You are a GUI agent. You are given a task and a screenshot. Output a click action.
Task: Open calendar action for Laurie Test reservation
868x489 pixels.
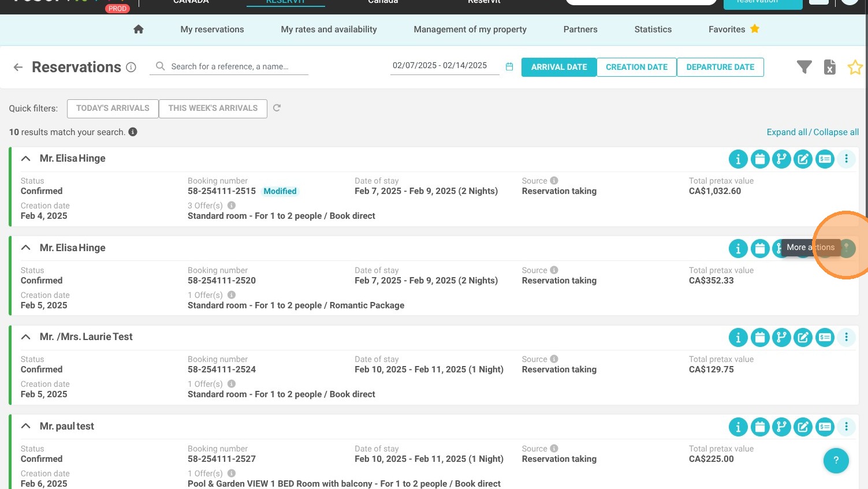760,337
